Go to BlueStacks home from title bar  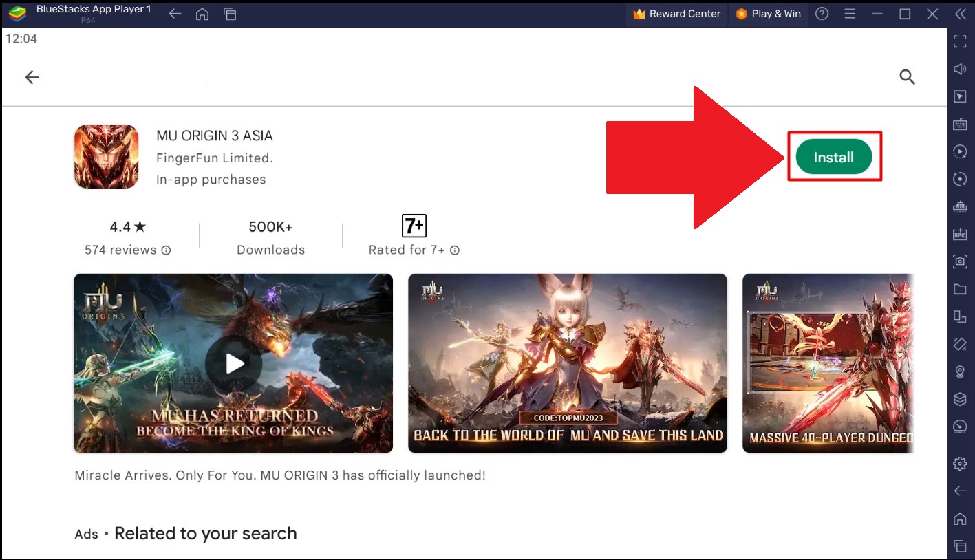click(x=202, y=14)
